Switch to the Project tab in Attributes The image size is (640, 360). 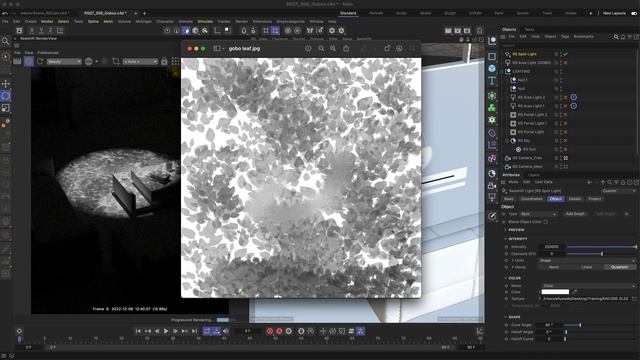[594, 199]
